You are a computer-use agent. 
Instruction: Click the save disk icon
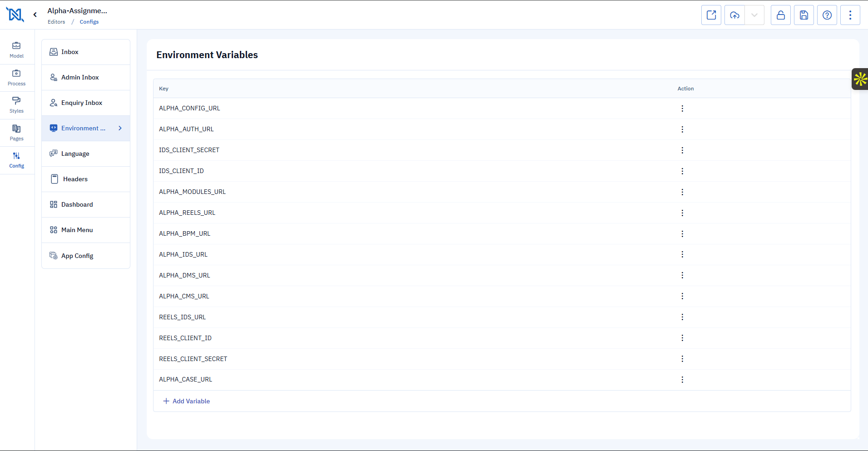tap(804, 15)
